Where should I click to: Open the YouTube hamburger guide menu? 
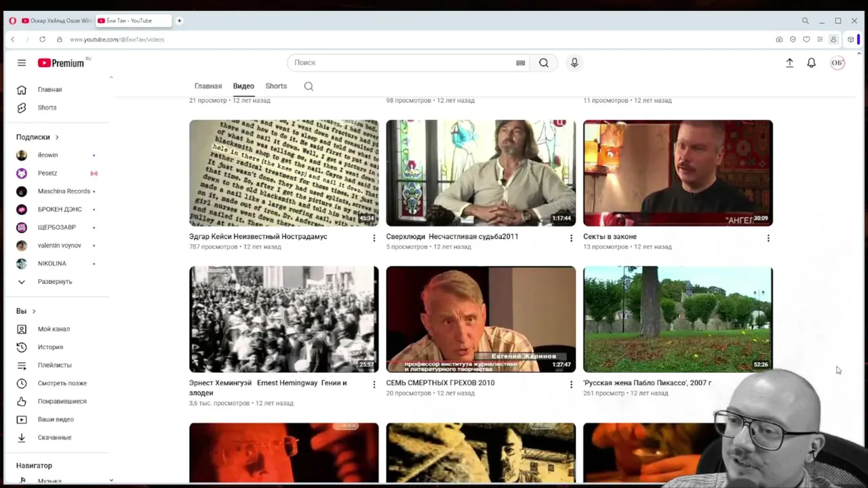point(22,63)
